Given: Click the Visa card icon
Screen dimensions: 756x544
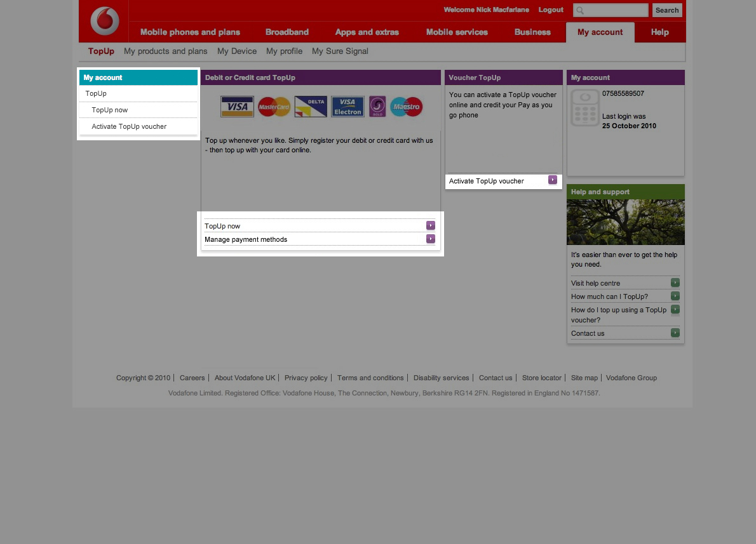Looking at the screenshot, I should (x=237, y=107).
